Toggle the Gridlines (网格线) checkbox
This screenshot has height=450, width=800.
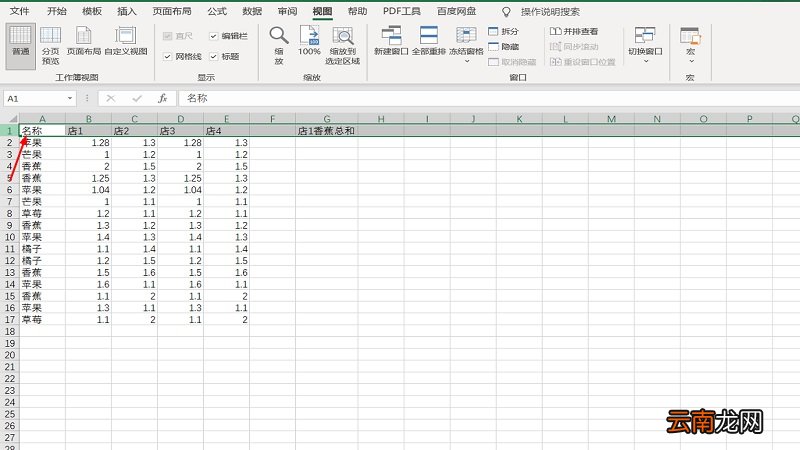click(167, 57)
